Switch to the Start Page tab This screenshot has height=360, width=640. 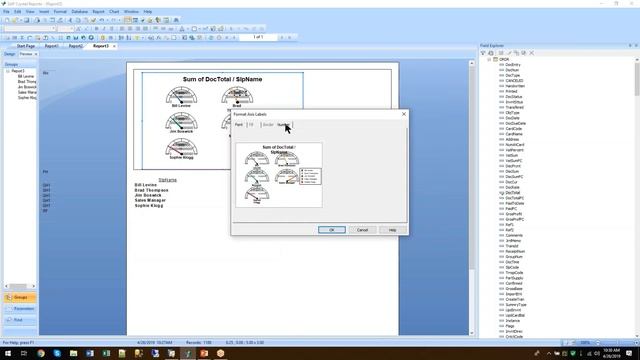point(26,46)
